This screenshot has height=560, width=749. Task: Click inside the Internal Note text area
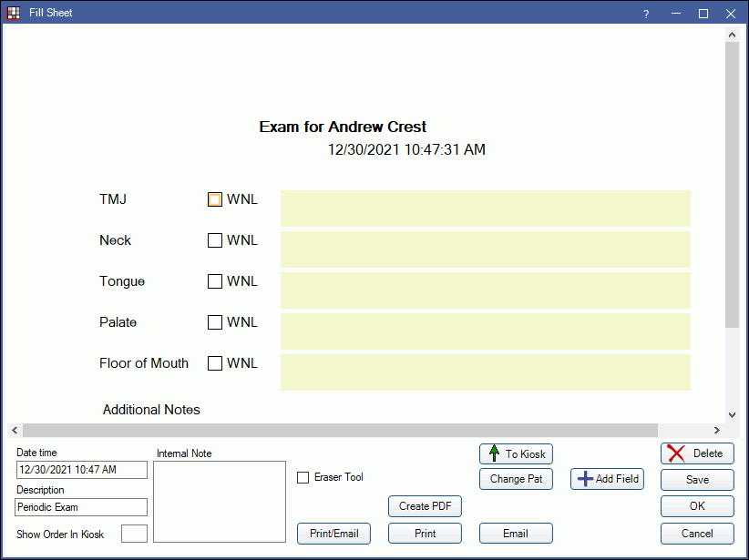[x=220, y=502]
